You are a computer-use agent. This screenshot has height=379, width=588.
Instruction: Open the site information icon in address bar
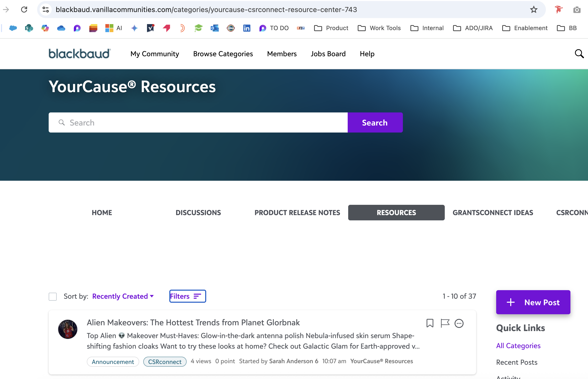coord(46,10)
